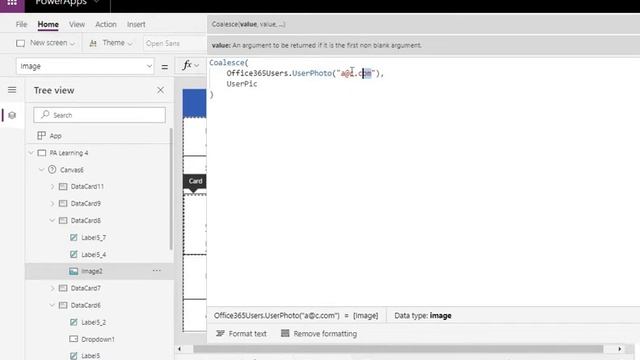The image size is (640, 360).
Task: Toggle the hamburger navigation menu
Action: 12,90
